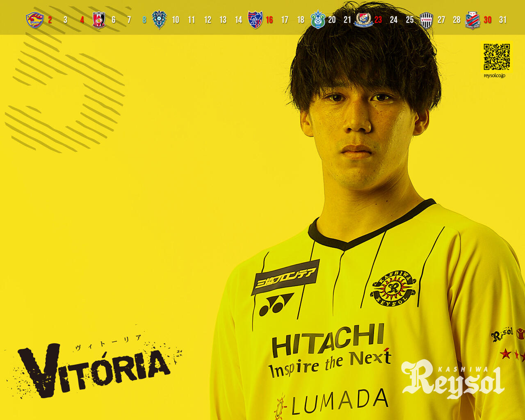Click the Vegalta Sendai emblem in the calendar

pyautogui.click(x=34, y=20)
